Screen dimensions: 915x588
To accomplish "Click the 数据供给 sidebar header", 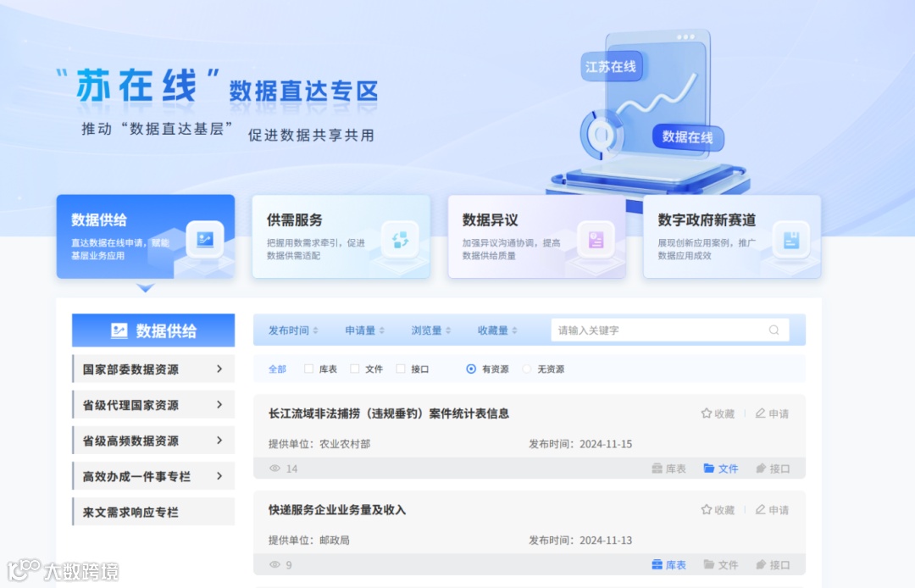I will 153,330.
